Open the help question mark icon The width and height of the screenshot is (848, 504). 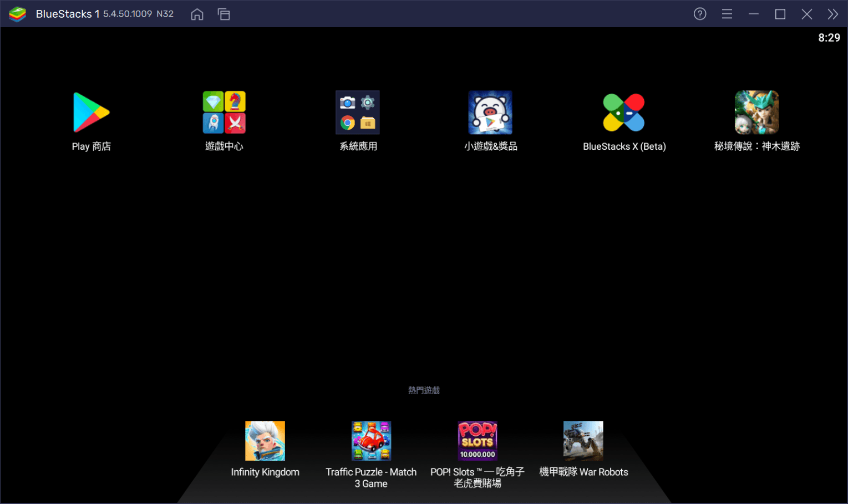(x=700, y=14)
